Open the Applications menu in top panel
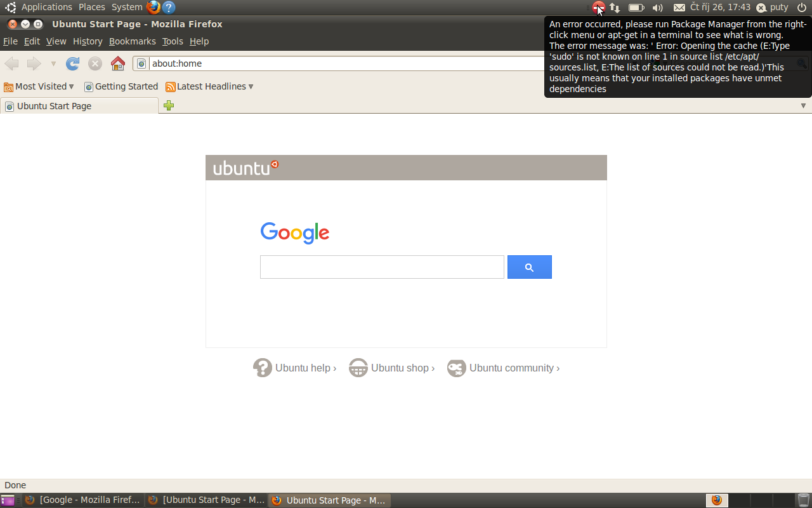Viewport: 812px width, 508px height. [46, 7]
